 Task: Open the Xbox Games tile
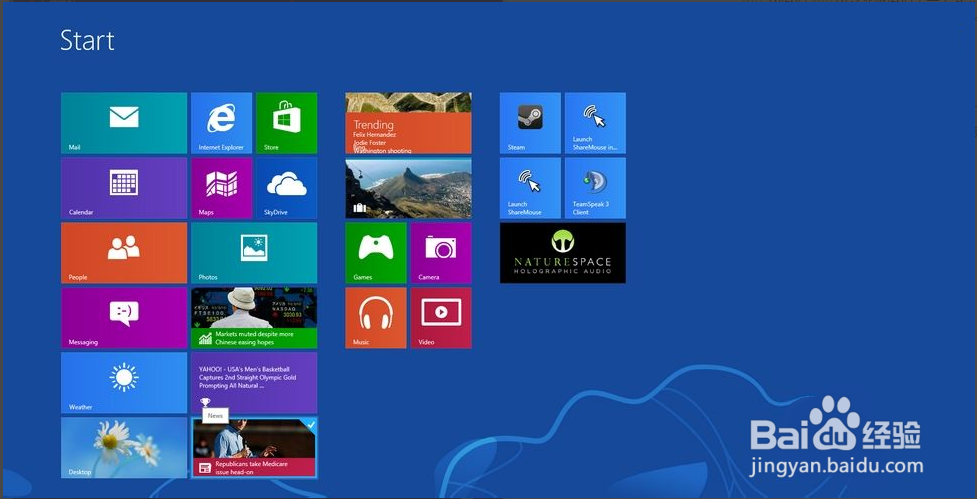pos(376,253)
